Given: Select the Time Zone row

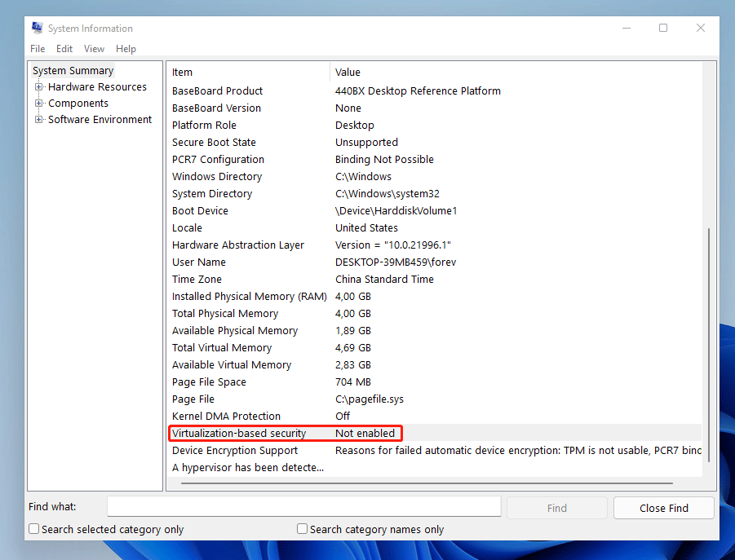Looking at the screenshot, I should click(434, 279).
